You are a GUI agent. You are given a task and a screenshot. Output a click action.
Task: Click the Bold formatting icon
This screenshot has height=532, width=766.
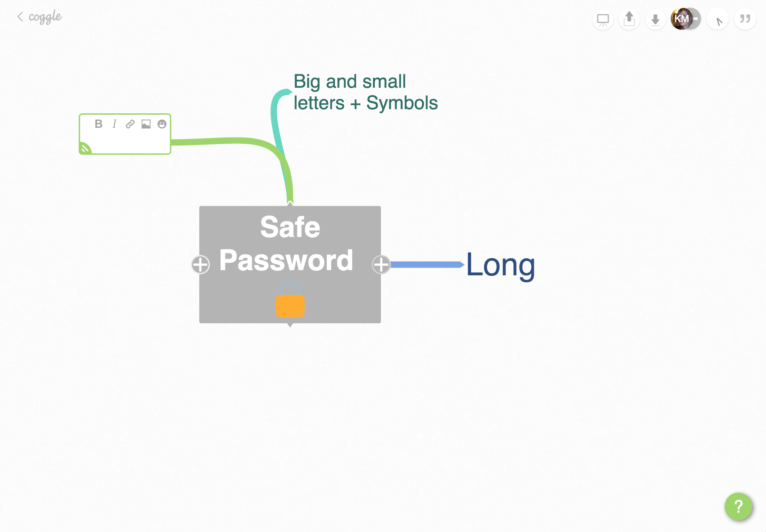coord(98,124)
